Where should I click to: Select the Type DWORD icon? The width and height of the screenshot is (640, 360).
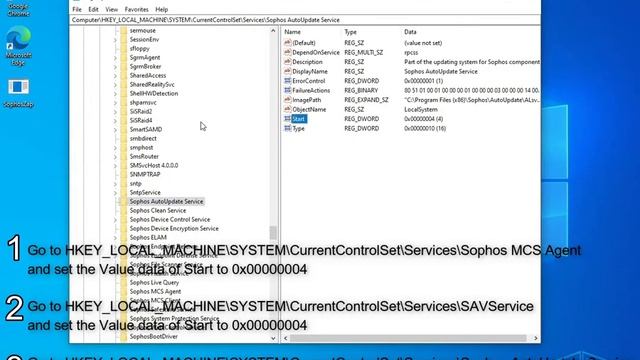pyautogui.click(x=287, y=128)
